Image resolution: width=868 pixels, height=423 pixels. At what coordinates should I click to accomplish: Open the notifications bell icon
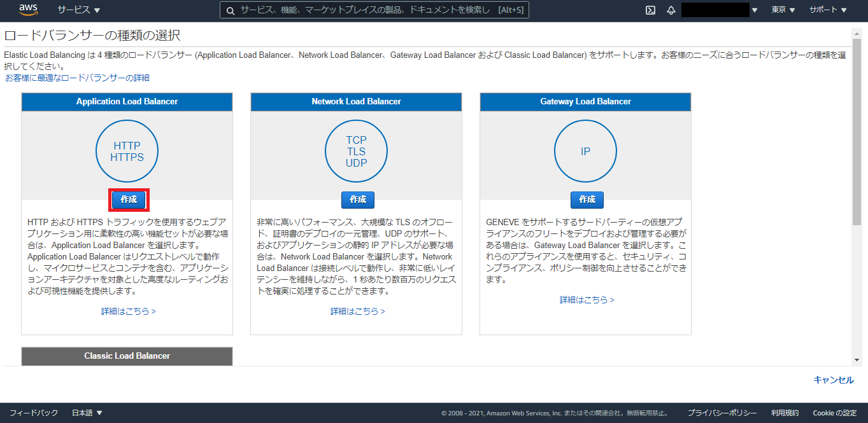671,10
